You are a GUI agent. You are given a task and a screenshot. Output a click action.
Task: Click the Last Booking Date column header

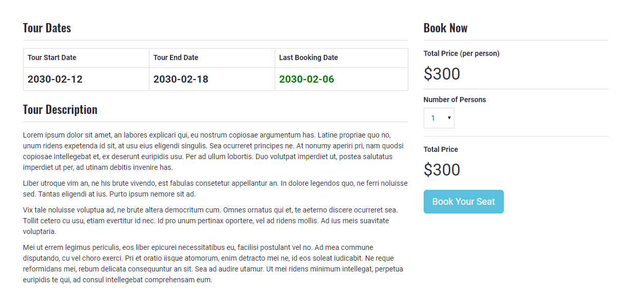[x=308, y=57]
